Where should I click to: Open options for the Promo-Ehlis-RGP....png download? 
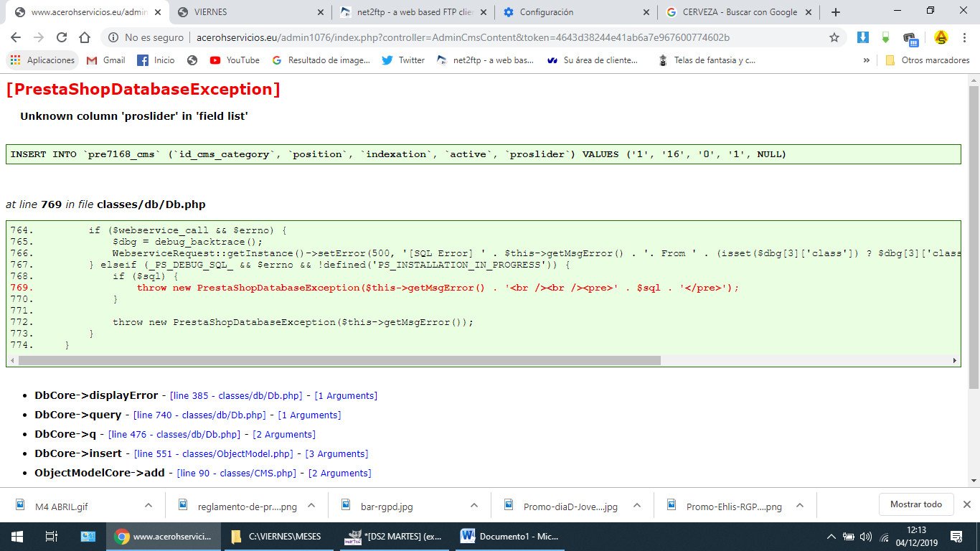(x=801, y=505)
